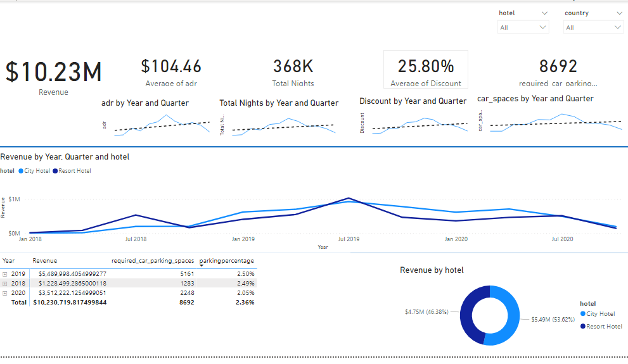
Task: Click the $5.49M (53.62%) donut label
Action: [553, 320]
